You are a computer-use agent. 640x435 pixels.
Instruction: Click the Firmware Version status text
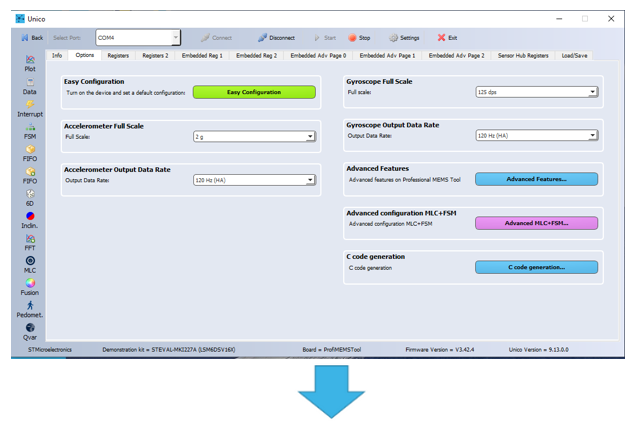pyautogui.click(x=440, y=350)
